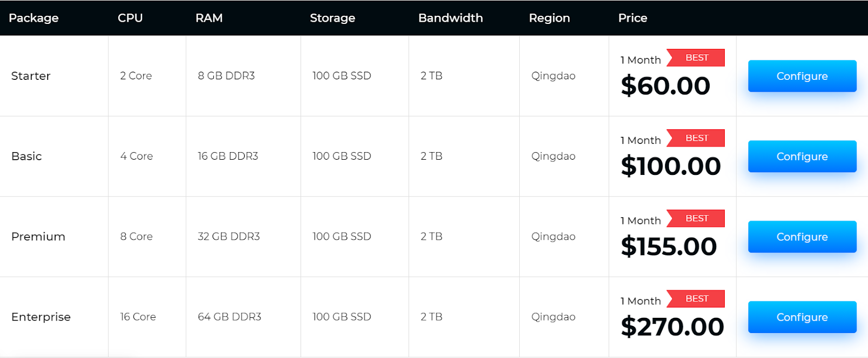Click the BEST badge beside $100.00

tap(697, 138)
